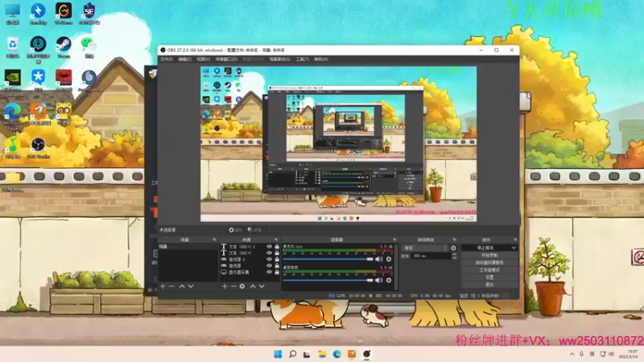Toggle visibility of 文本 (GDI+) source

(270, 253)
